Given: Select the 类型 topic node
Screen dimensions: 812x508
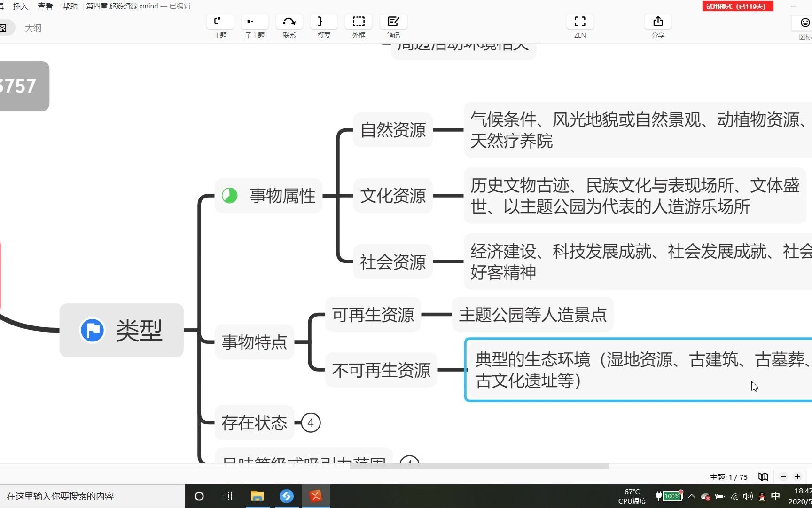Looking at the screenshot, I should point(121,330).
